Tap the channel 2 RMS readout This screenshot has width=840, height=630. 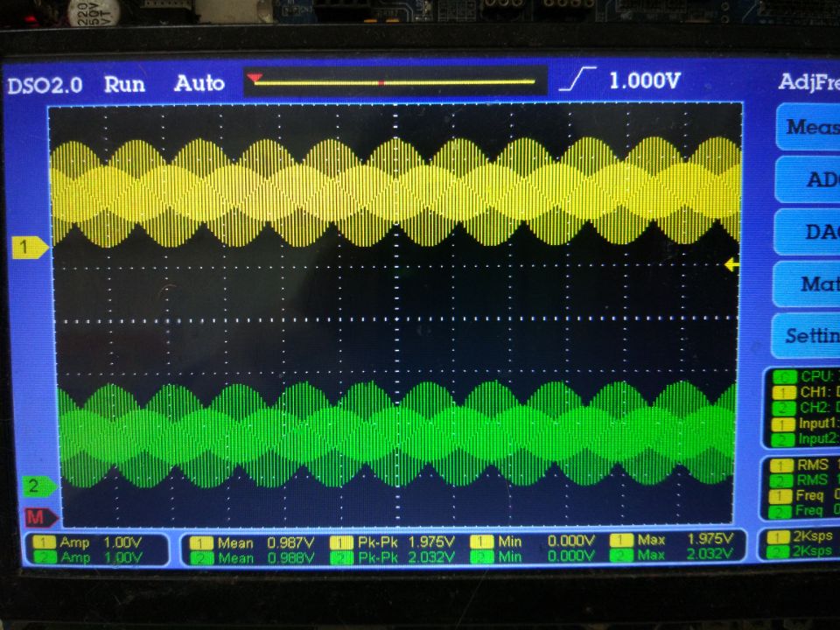point(803,480)
